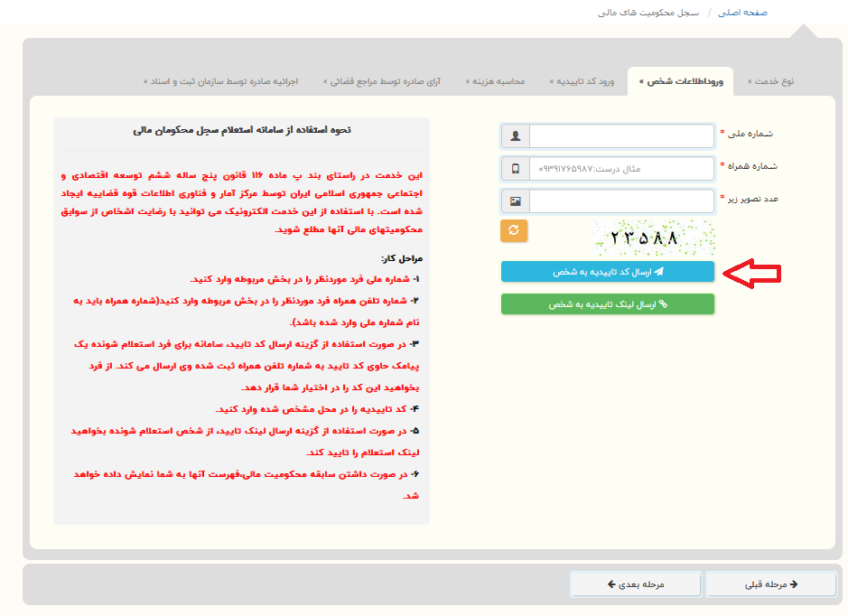Click the مراحل کار: label
The height and width of the screenshot is (616, 848).
(x=401, y=258)
